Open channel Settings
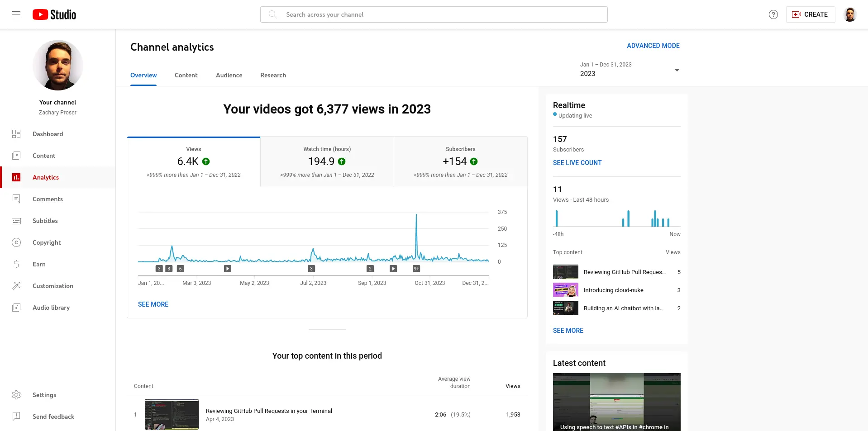Viewport: 868px width, 431px height. tap(44, 395)
